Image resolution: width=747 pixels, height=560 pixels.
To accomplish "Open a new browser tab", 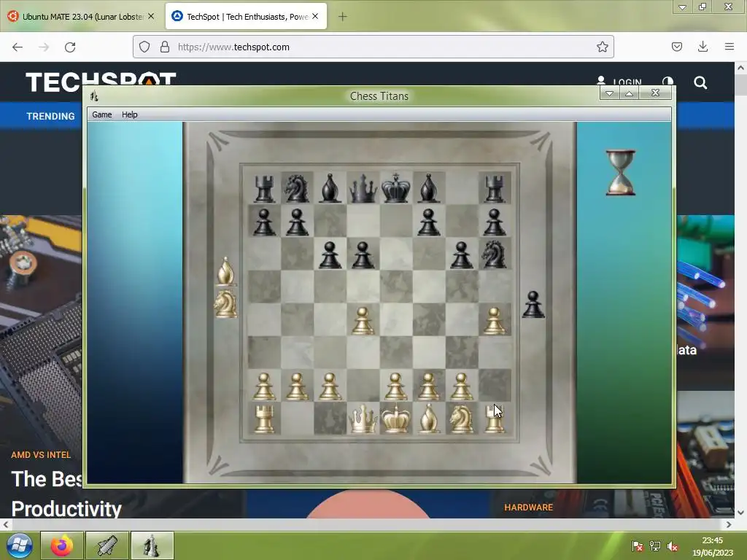I will (x=342, y=17).
